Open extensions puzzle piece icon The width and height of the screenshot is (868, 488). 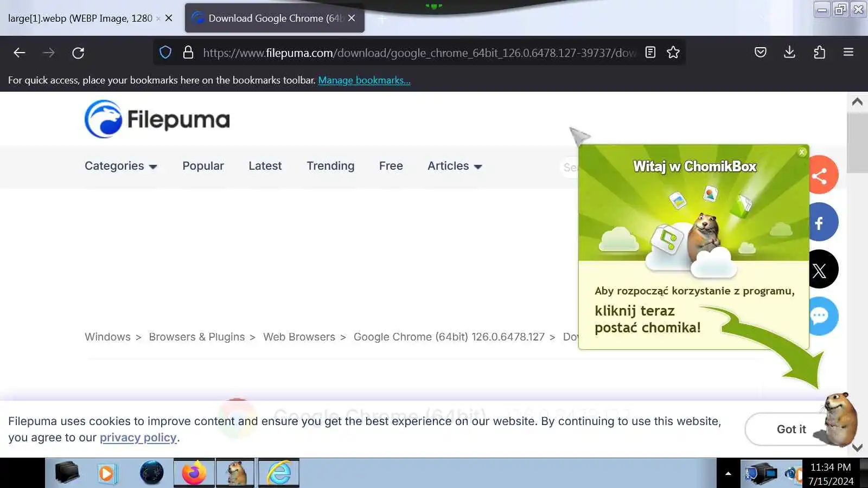coord(820,53)
